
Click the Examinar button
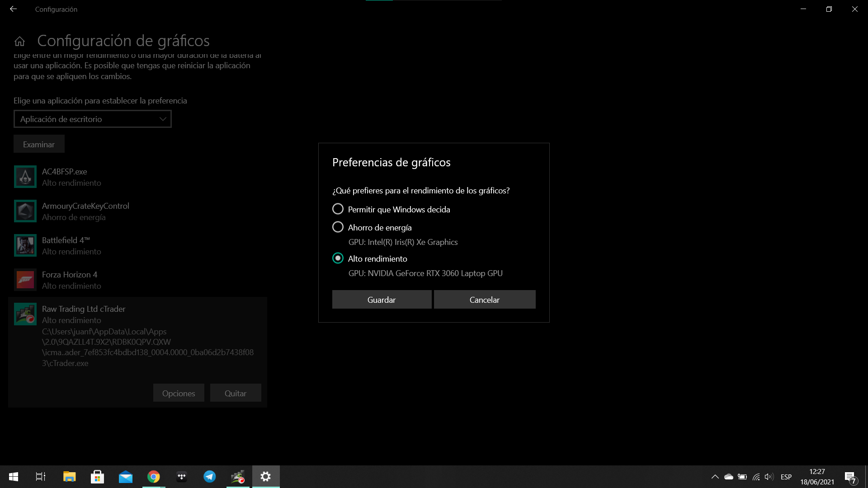pyautogui.click(x=39, y=144)
